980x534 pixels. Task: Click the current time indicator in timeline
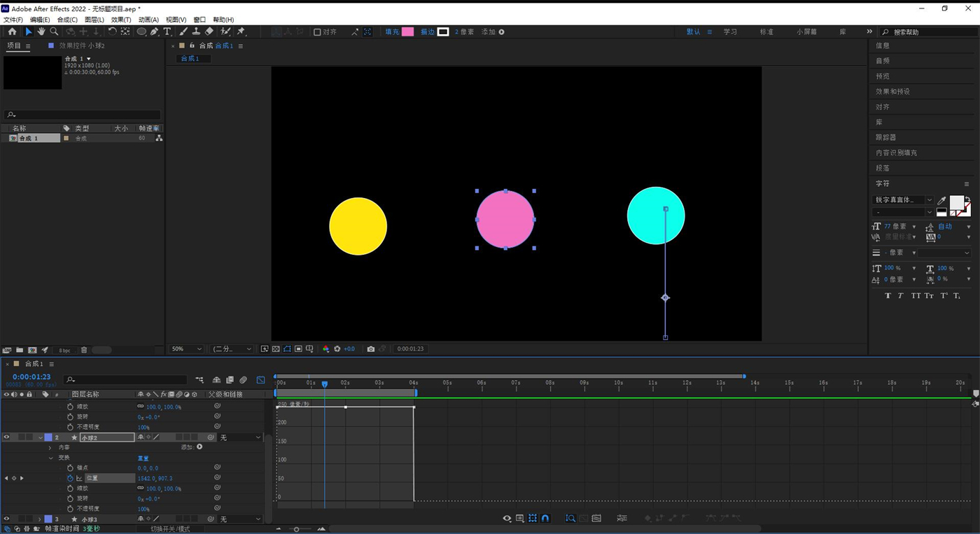click(325, 384)
